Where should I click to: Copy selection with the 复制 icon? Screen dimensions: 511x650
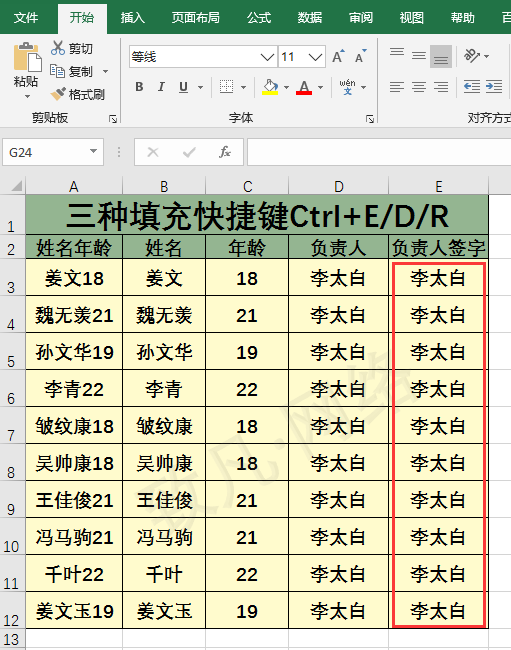pos(58,71)
